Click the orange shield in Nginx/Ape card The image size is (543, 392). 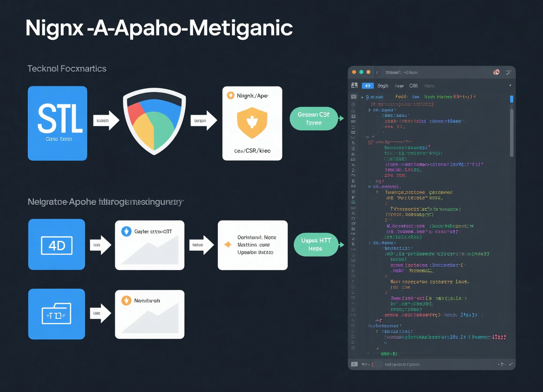pos(252,123)
